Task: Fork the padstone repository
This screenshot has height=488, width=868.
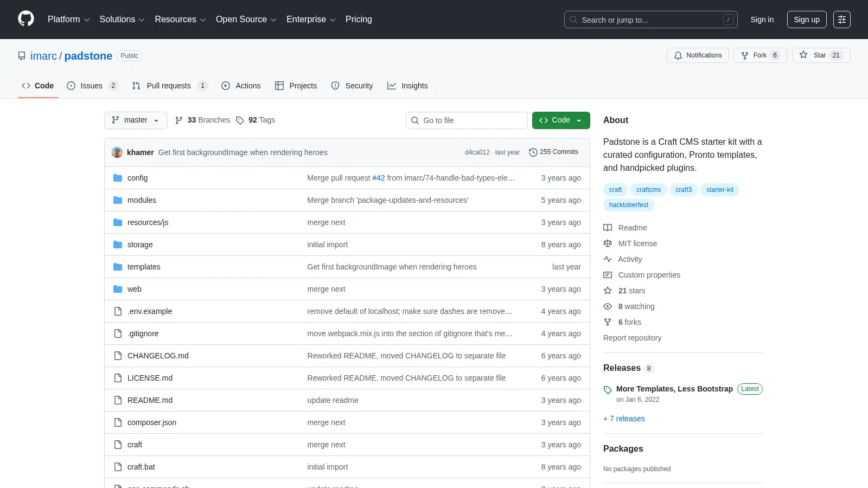Action: [x=760, y=55]
